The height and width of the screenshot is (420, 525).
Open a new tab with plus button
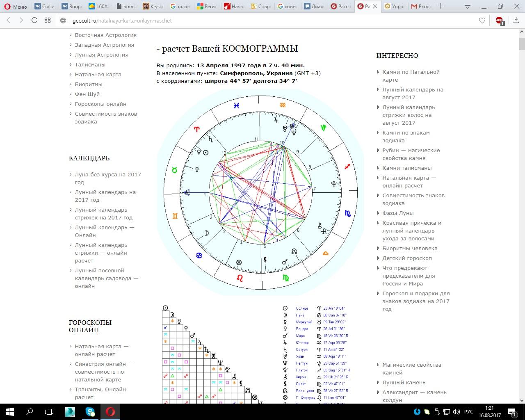click(441, 6)
